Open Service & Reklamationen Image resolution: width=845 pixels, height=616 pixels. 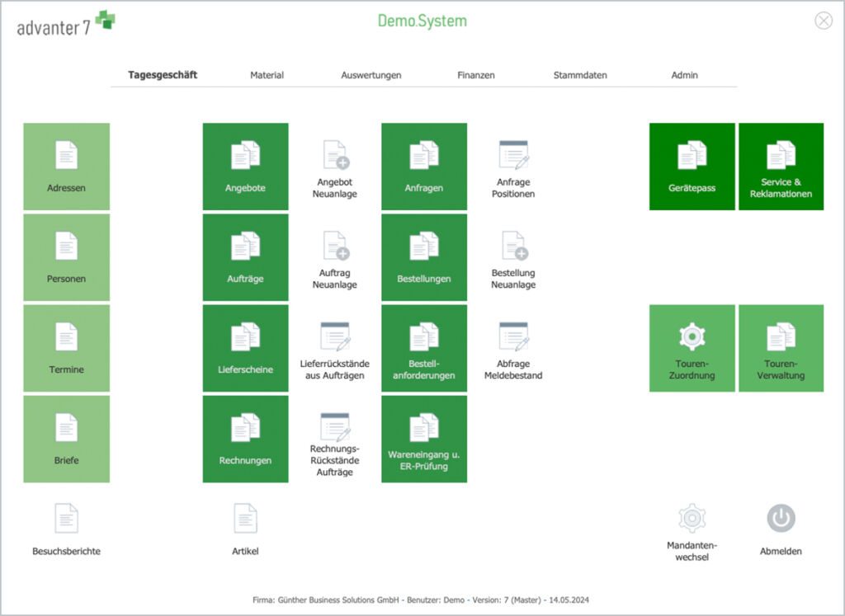[x=781, y=167]
